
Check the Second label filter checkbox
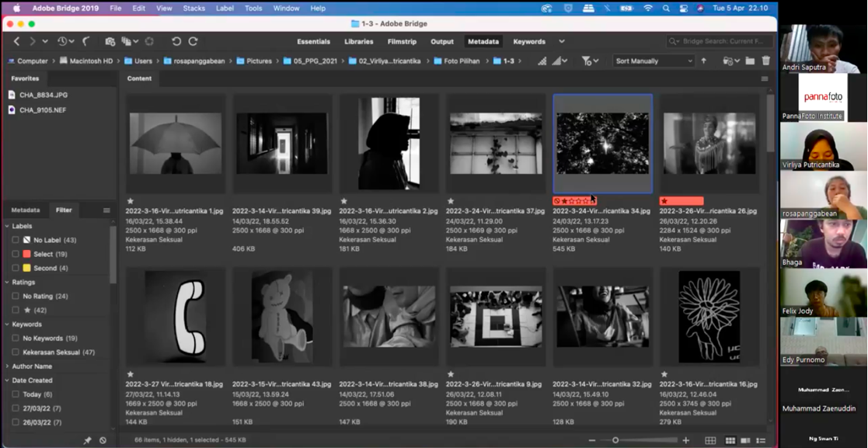pyautogui.click(x=16, y=268)
